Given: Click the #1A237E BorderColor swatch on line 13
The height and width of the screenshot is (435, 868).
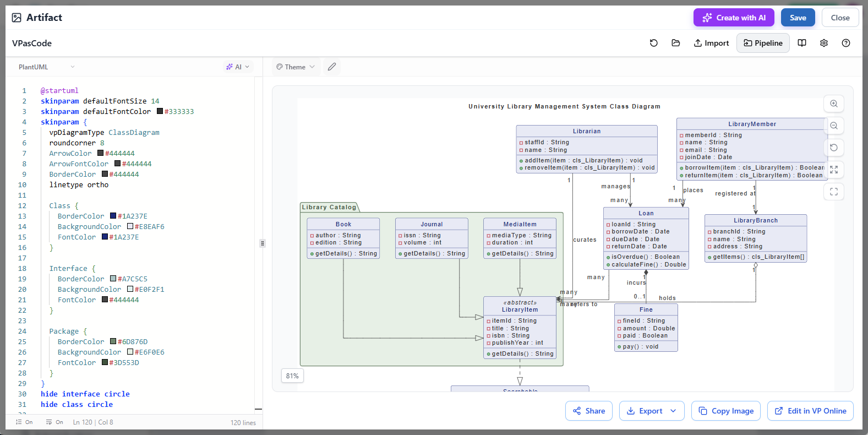Looking at the screenshot, I should 113,216.
